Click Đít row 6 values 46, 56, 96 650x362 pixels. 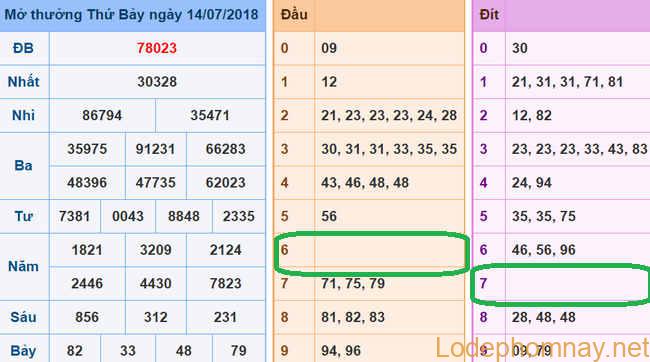tap(543, 250)
